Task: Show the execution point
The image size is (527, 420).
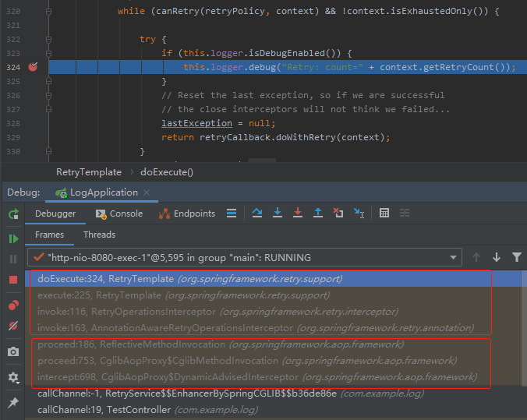Action: coord(232,213)
